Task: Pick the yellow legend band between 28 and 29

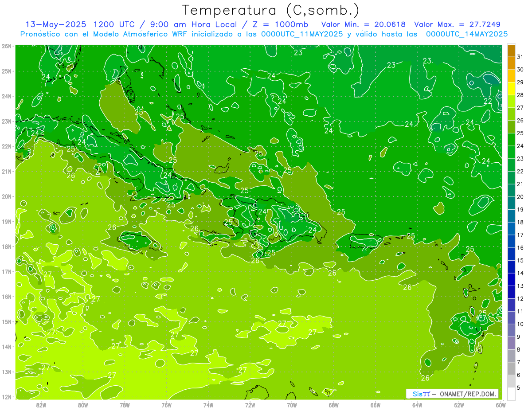Action: [x=511, y=88]
